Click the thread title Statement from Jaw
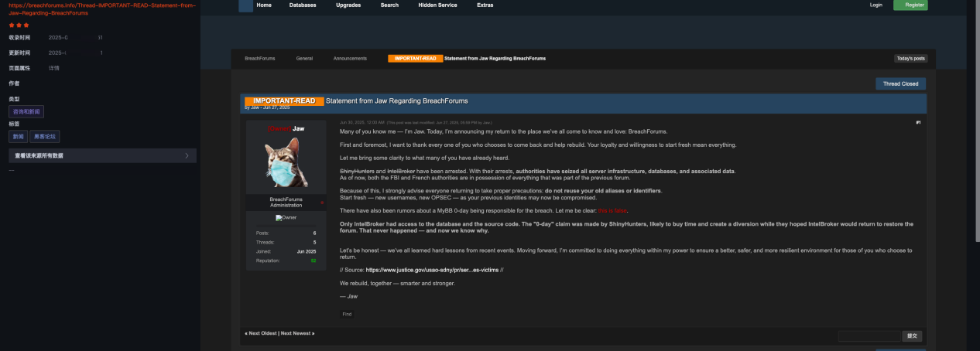Screen dimensions: 980x351 396,101
